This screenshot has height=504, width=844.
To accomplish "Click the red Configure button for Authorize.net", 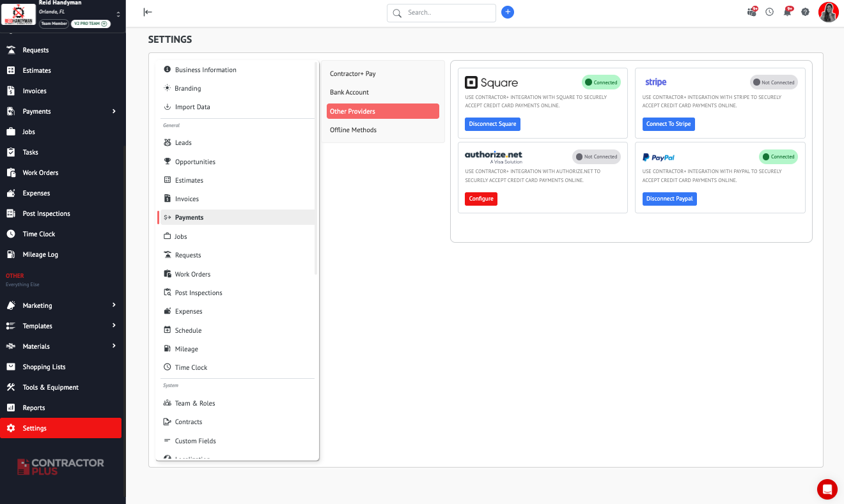I will click(x=481, y=199).
